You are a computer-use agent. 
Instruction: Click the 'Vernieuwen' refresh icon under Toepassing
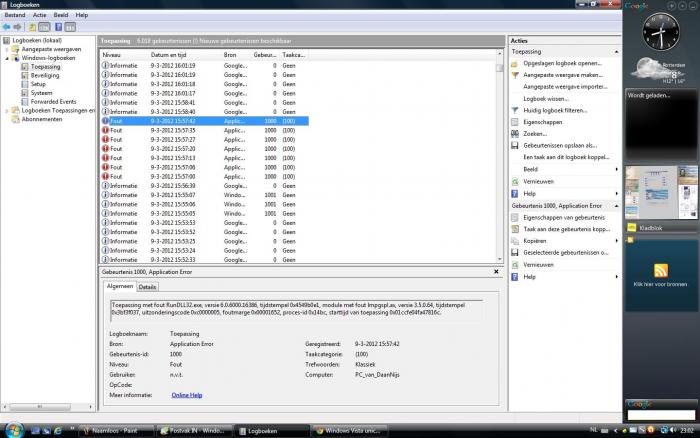[x=515, y=181]
